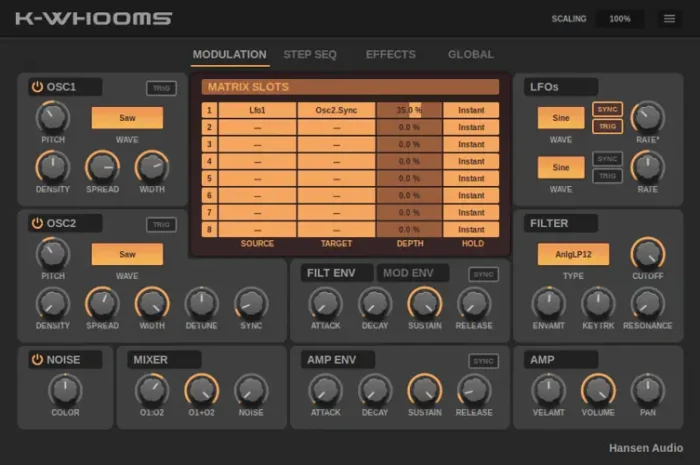Click the OSC2 SYNC knob
This screenshot has width=700, height=465.
click(251, 303)
